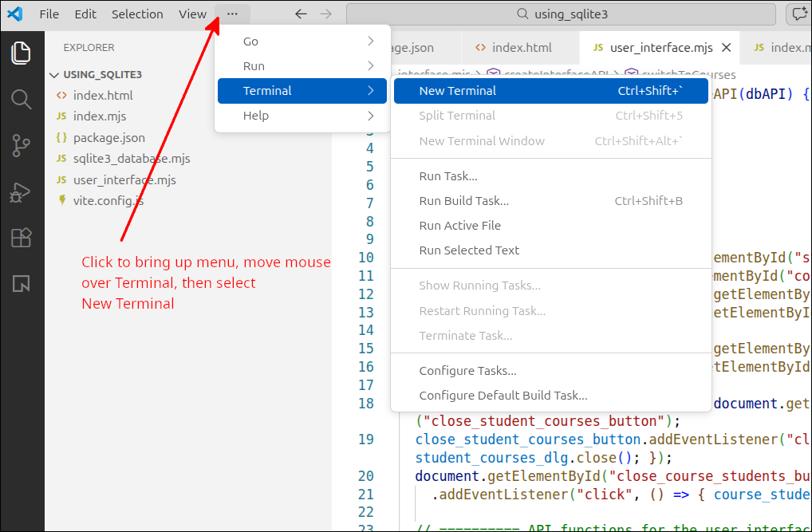Expand the Go submenu chevron

[x=369, y=41]
